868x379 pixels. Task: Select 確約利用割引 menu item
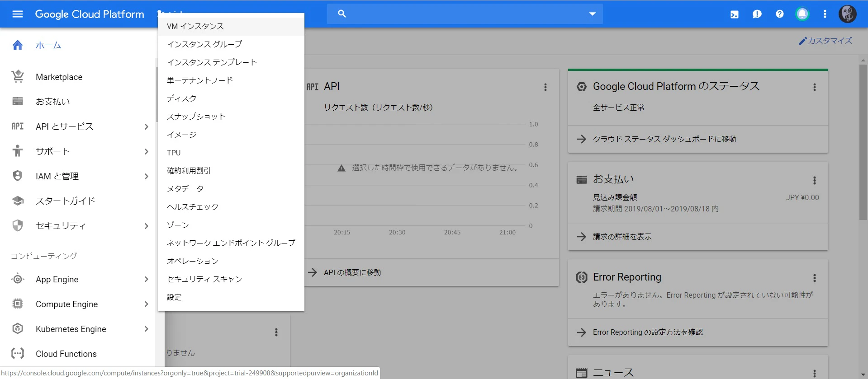pos(231,171)
